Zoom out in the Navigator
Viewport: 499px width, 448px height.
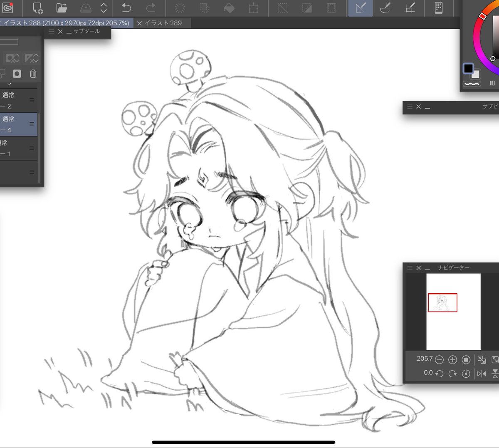[x=439, y=359]
